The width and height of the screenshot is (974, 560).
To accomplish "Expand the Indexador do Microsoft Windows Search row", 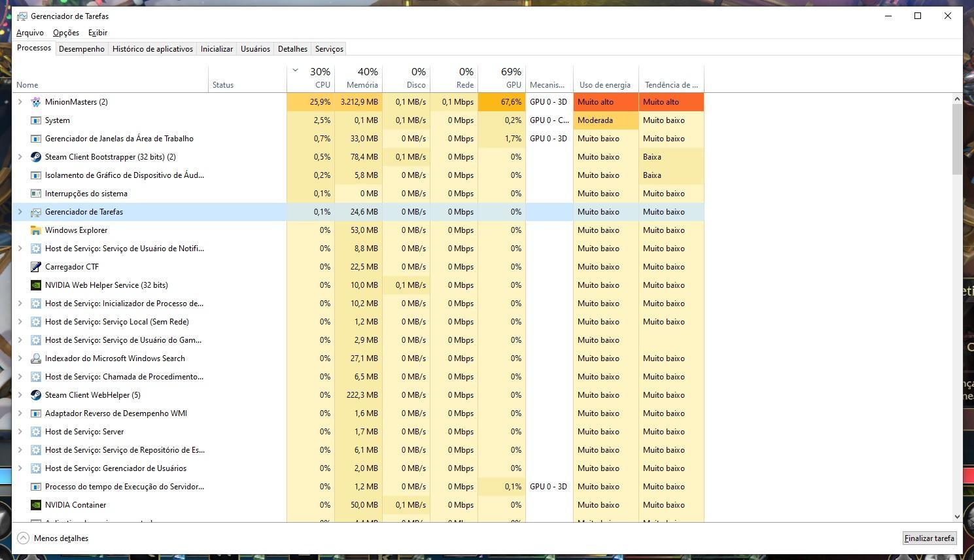I will coord(20,359).
